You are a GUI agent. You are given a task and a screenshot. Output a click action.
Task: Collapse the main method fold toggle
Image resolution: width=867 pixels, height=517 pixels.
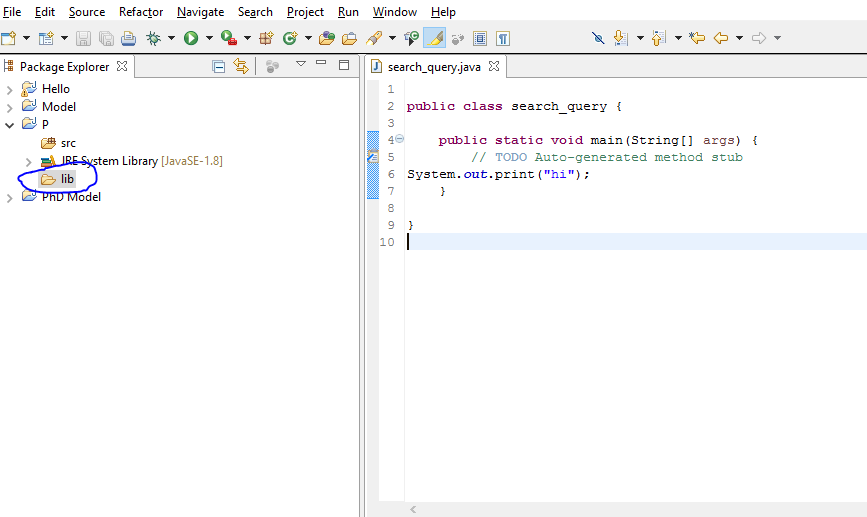pyautogui.click(x=399, y=139)
